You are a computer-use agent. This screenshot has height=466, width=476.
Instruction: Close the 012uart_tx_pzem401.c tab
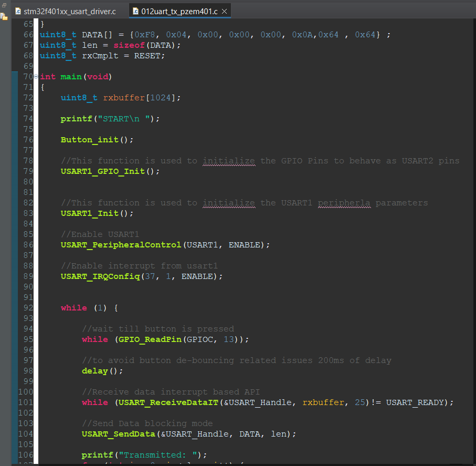pyautogui.click(x=225, y=10)
